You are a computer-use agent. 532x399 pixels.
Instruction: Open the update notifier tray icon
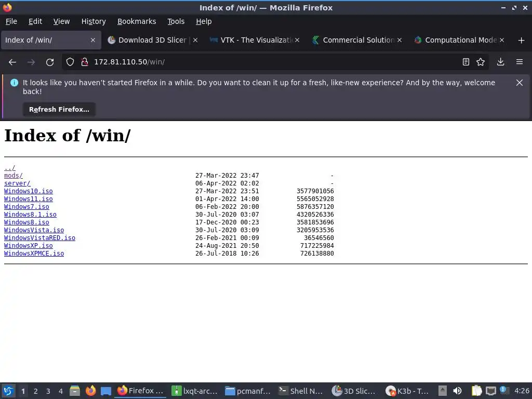tap(503, 391)
